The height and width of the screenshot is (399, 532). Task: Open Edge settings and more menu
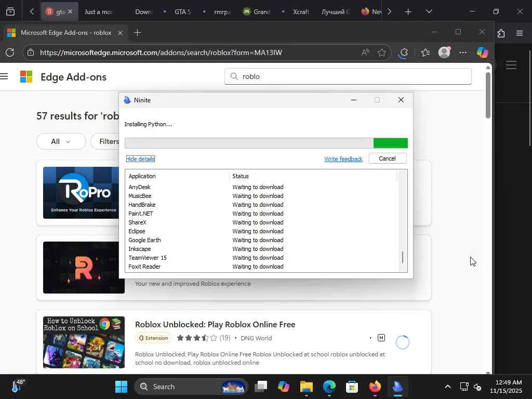click(x=463, y=52)
